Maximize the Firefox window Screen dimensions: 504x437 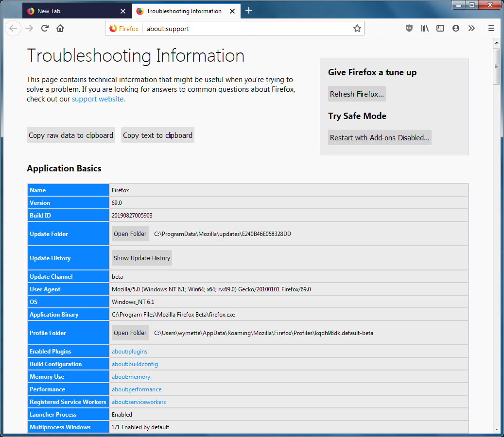point(472,5)
